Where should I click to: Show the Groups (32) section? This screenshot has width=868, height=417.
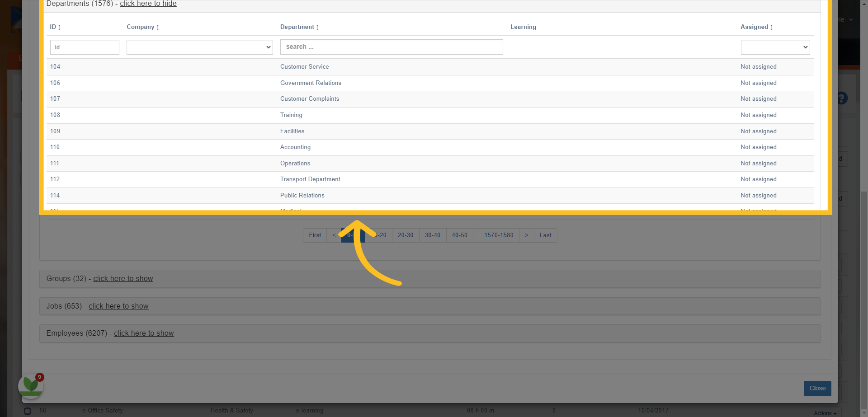pos(123,279)
